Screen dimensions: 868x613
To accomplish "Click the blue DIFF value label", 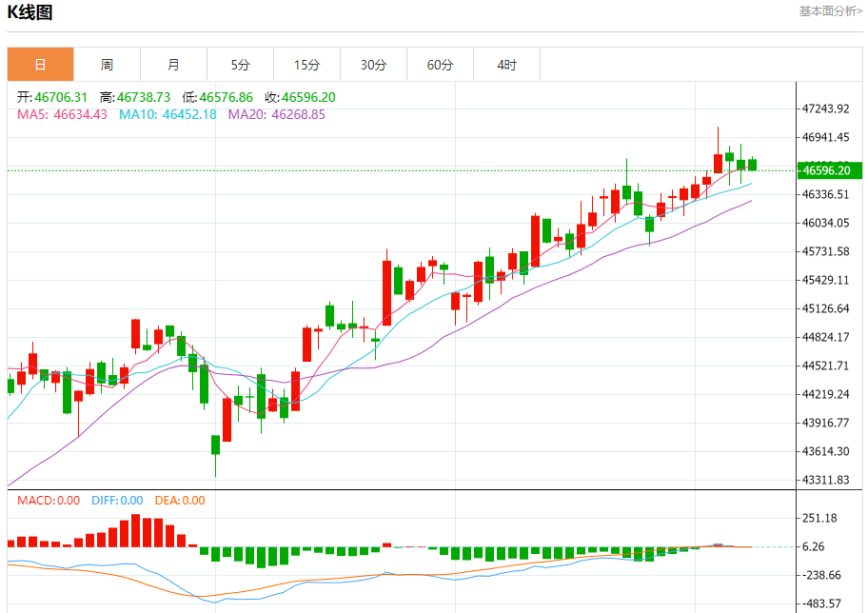I will 116,500.
